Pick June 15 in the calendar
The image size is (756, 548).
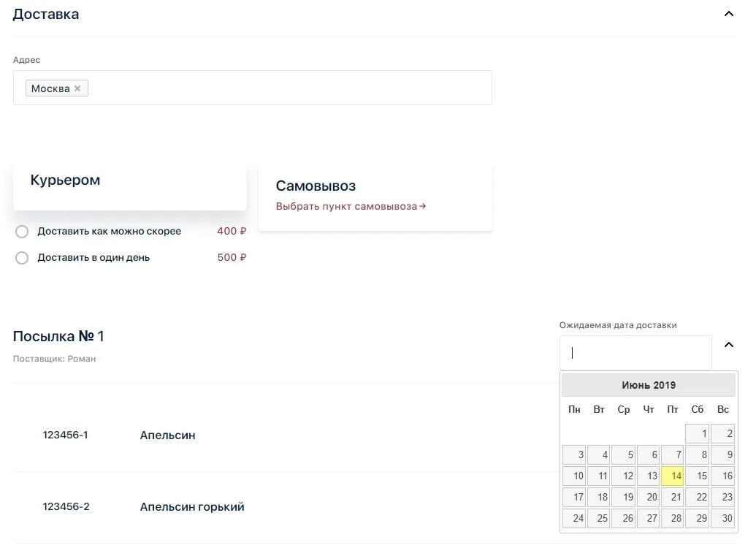click(x=697, y=476)
